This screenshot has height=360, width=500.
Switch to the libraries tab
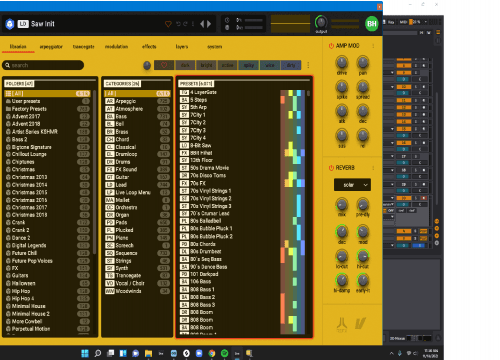(18, 47)
